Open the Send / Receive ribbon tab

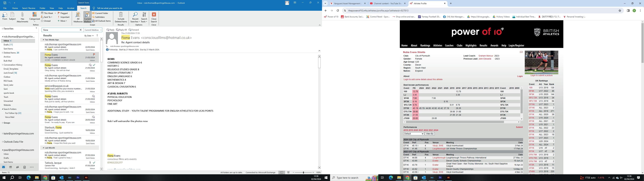[29, 8]
